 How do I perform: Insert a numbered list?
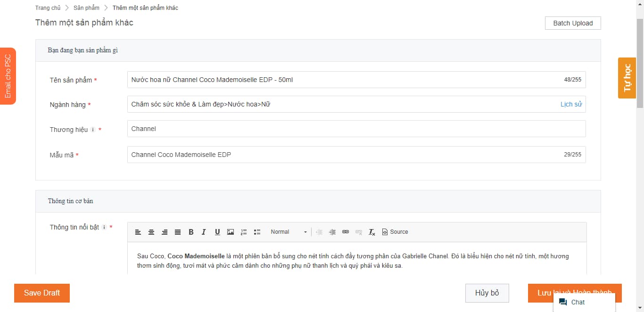pos(244,232)
